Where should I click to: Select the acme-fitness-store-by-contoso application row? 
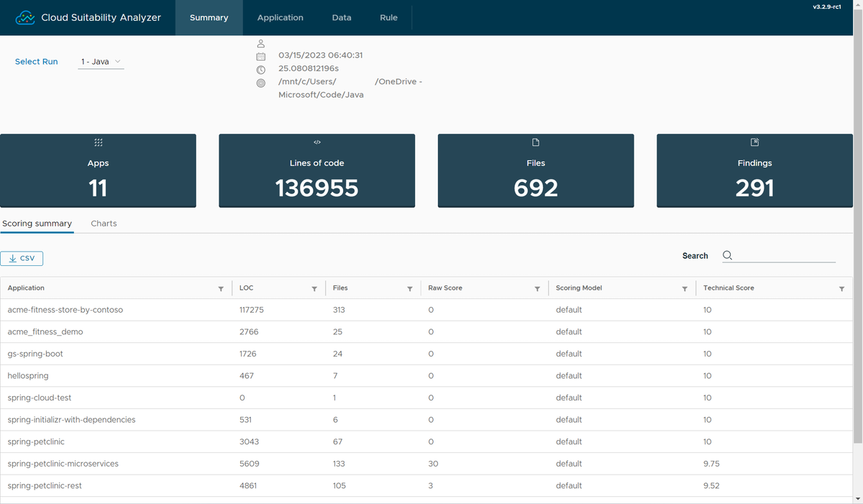(x=65, y=310)
